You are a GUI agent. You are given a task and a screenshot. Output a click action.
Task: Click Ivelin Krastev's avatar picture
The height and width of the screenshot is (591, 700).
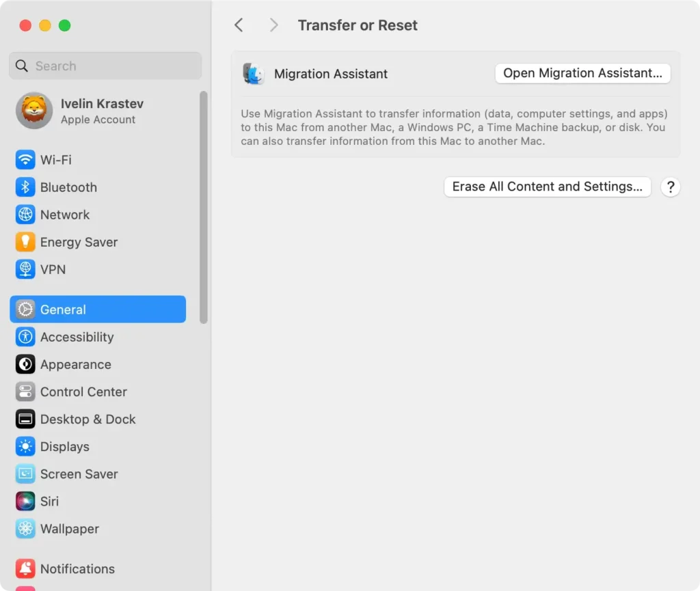pyautogui.click(x=34, y=111)
